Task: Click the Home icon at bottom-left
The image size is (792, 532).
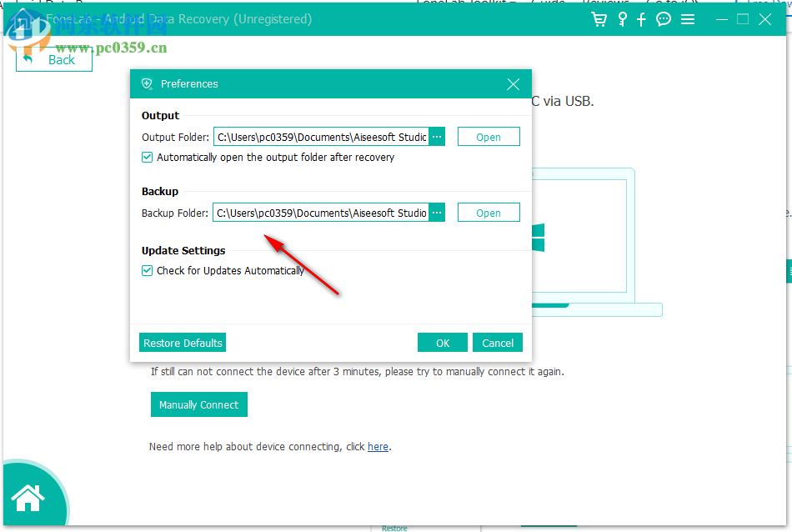Action: click(x=28, y=496)
